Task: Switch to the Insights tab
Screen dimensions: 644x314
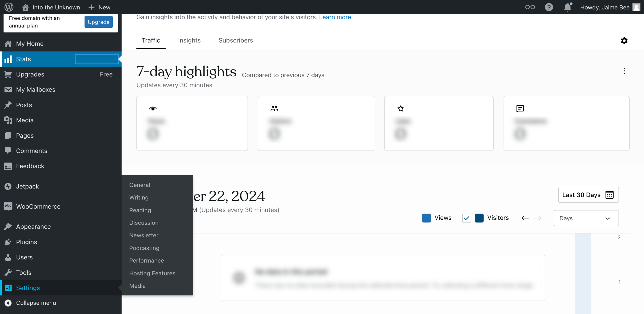Action: click(189, 41)
